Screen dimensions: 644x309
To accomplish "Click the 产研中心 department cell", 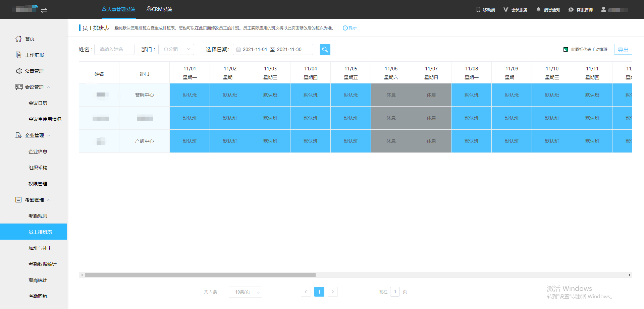I will (x=145, y=141).
